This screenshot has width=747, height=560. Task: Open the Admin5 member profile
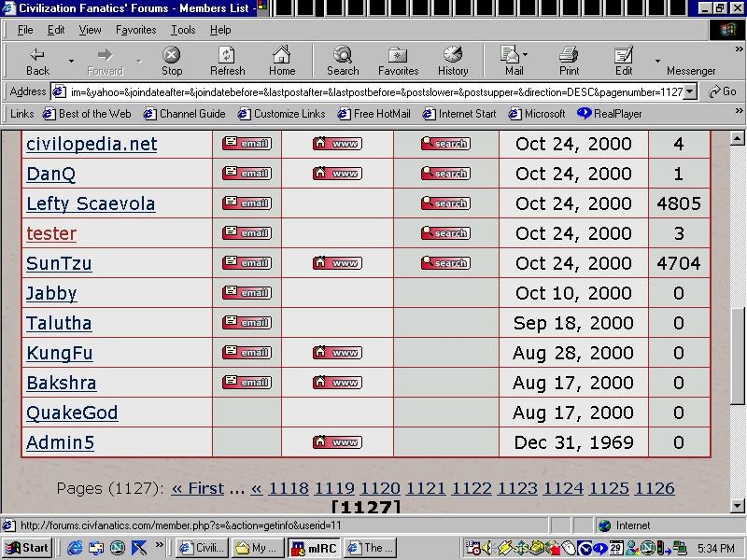(x=60, y=442)
